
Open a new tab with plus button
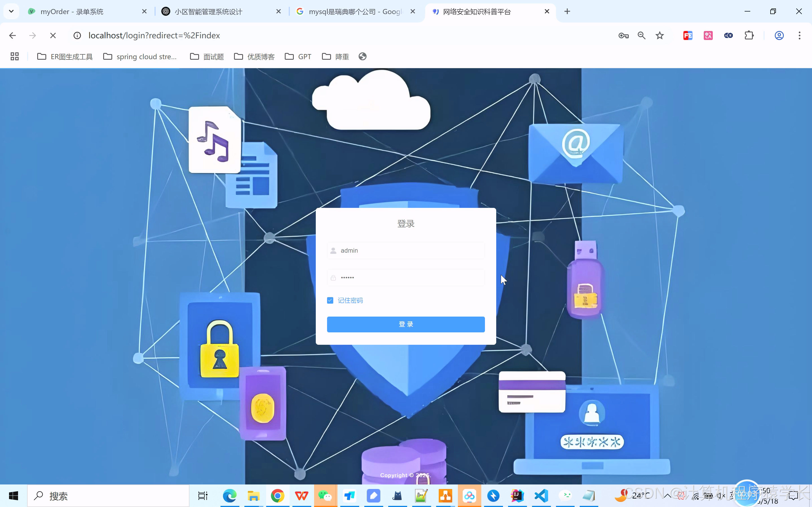click(567, 11)
